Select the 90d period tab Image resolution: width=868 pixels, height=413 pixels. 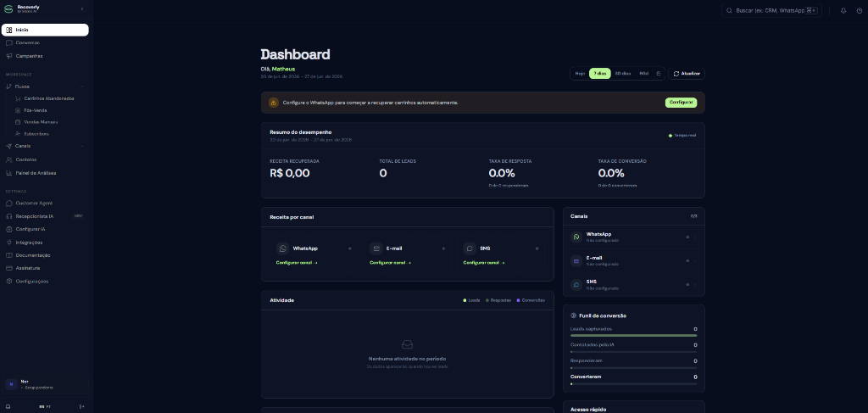click(x=644, y=74)
